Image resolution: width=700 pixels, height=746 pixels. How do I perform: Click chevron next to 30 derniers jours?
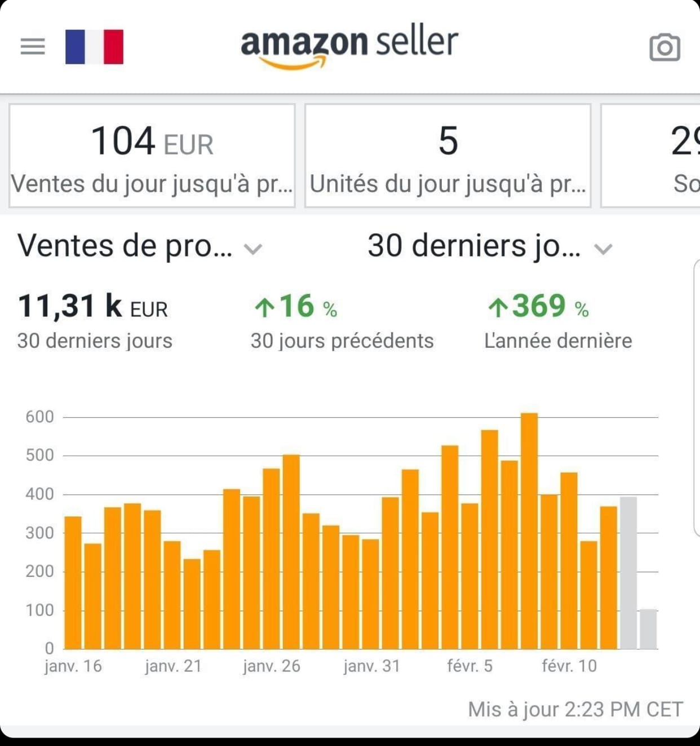coord(603,249)
